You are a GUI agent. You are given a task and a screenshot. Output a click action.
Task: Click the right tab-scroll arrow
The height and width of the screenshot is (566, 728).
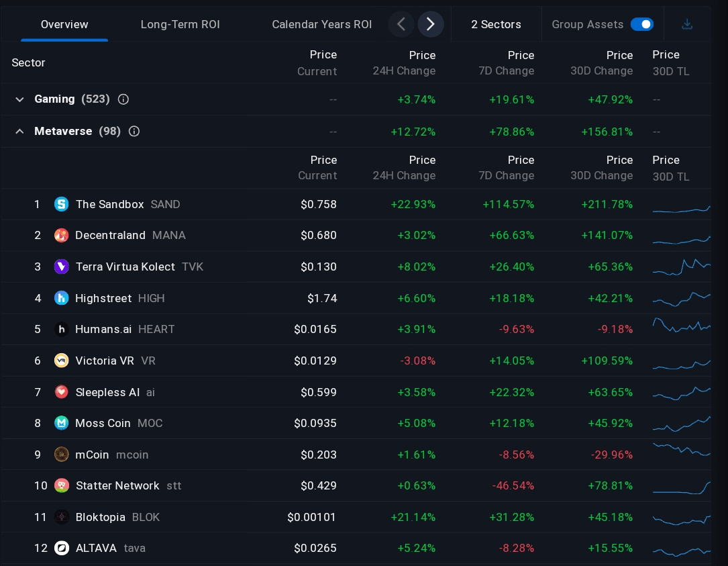point(431,24)
